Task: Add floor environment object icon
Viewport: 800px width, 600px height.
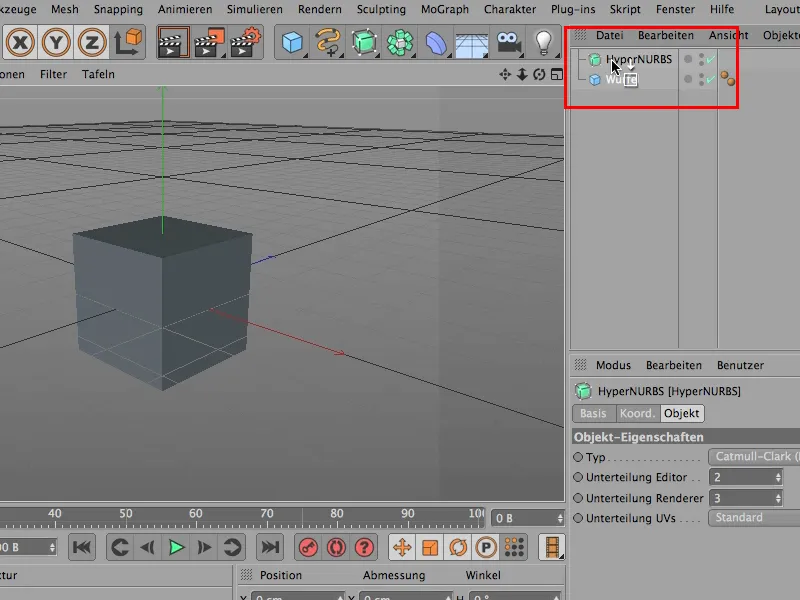Action: tap(471, 44)
